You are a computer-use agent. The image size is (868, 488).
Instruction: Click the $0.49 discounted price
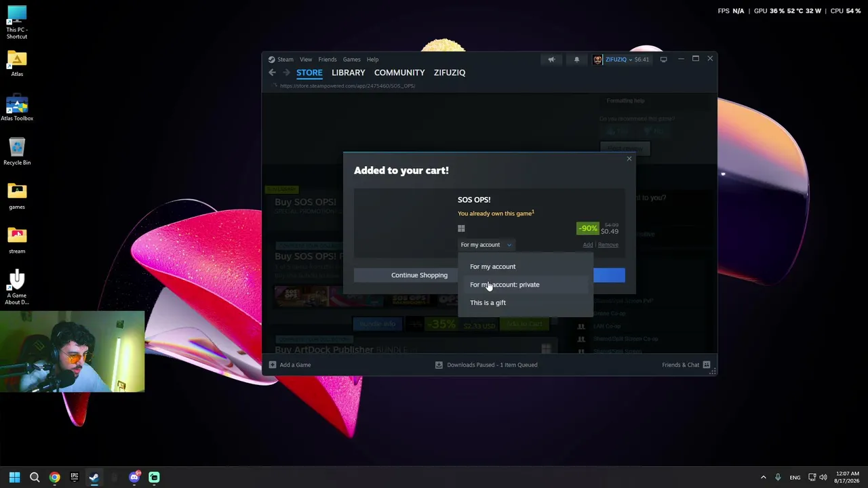609,231
